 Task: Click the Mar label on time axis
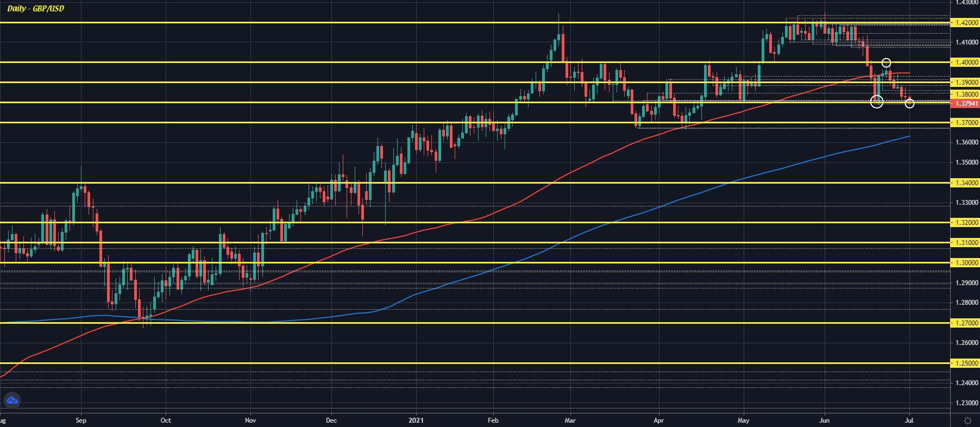coord(570,420)
